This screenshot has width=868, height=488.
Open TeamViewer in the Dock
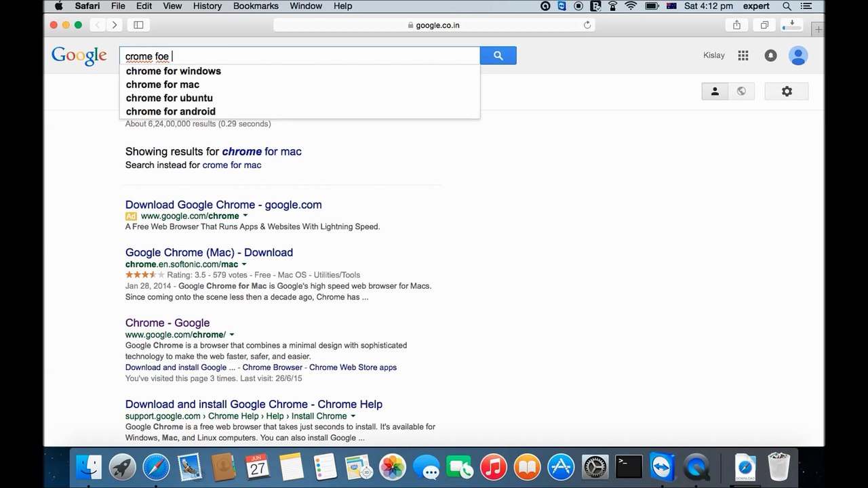662,467
